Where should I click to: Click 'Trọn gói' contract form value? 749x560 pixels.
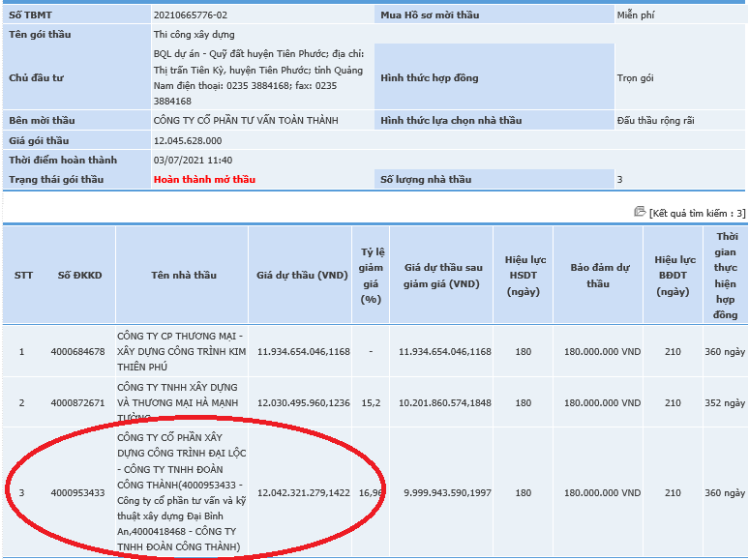pos(635,77)
